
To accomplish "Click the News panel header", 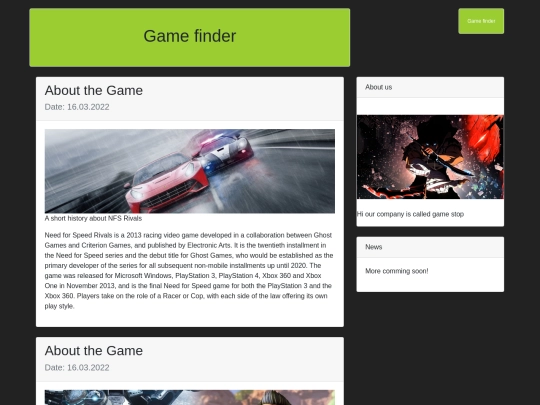I will [430, 247].
